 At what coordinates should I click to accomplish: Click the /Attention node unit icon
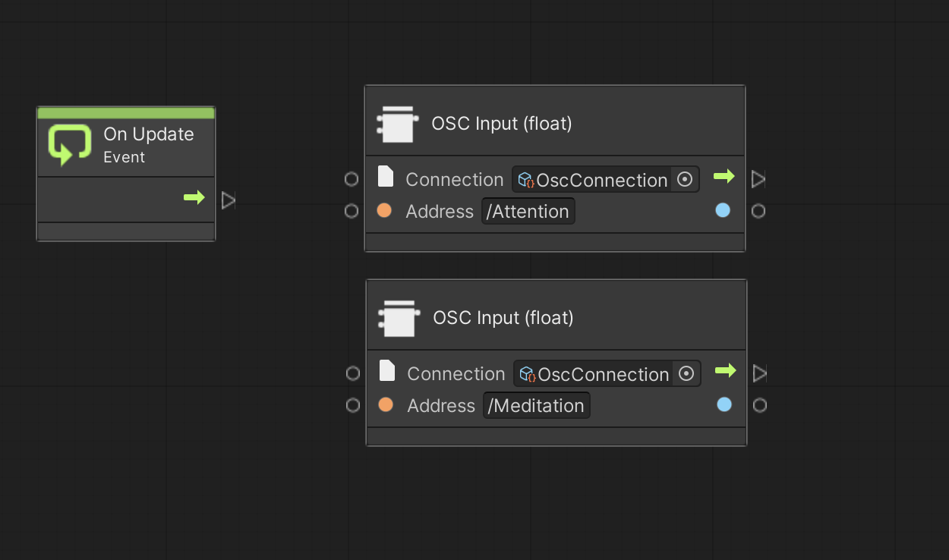pos(397,124)
